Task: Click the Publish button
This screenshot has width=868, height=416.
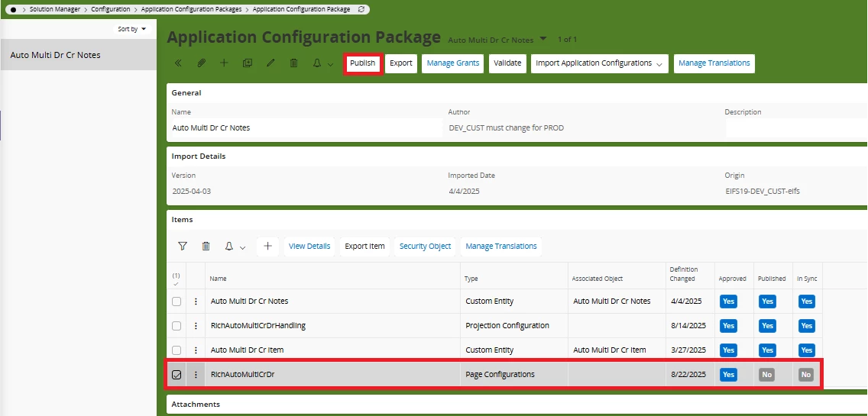Action: pos(363,63)
